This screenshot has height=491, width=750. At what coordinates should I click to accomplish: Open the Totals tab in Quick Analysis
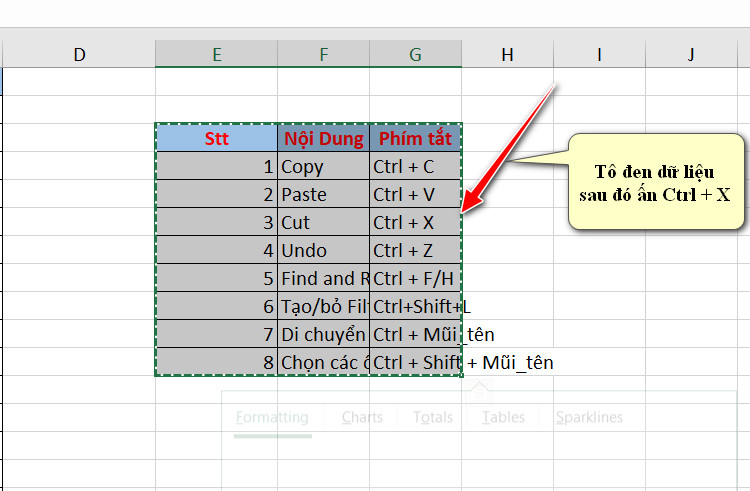coord(433,417)
